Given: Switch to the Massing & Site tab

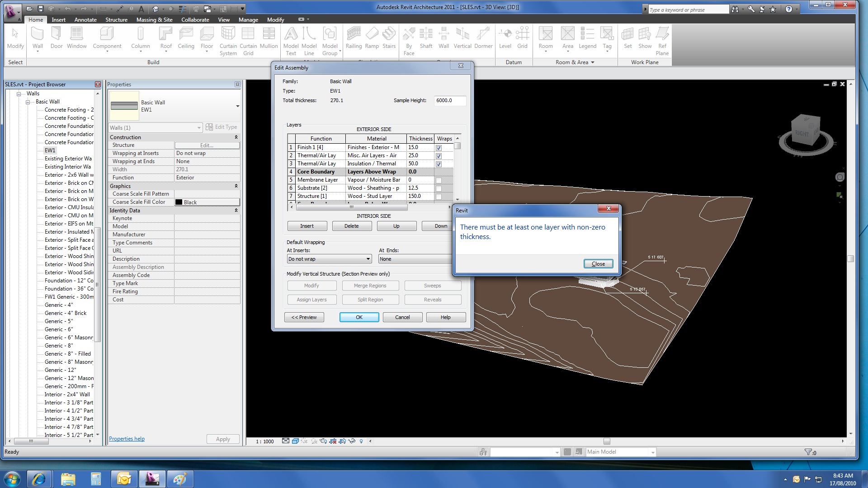Looking at the screenshot, I should [x=154, y=20].
